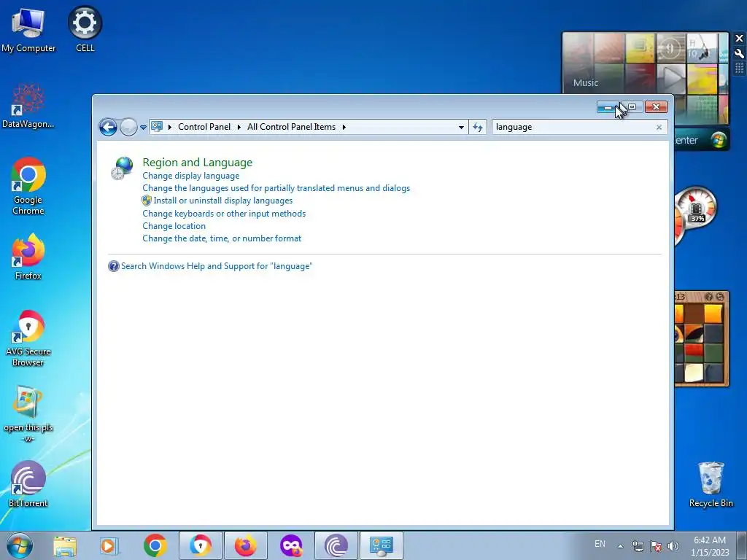The image size is (747, 560).
Task: Open the address bar history dropdown
Action: pyautogui.click(x=461, y=127)
